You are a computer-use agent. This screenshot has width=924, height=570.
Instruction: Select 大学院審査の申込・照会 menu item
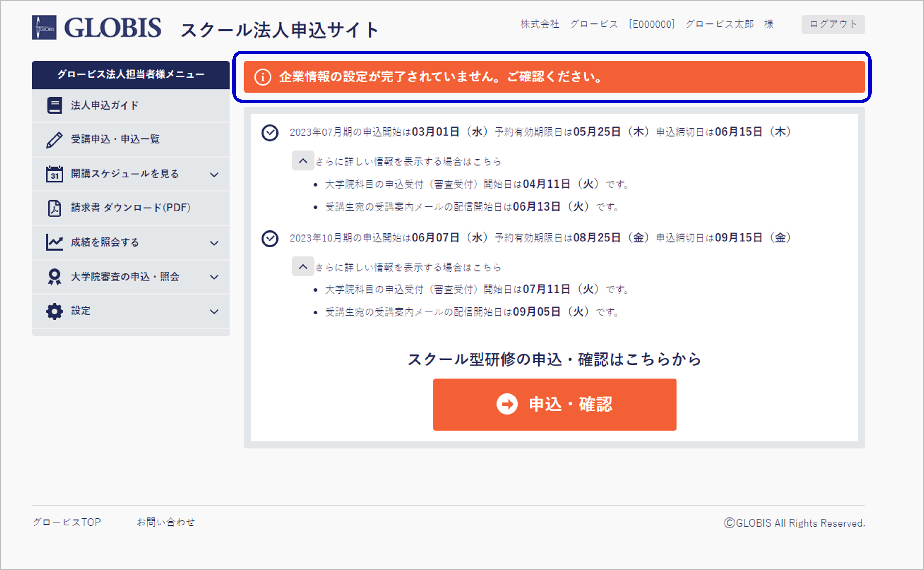pos(131,277)
